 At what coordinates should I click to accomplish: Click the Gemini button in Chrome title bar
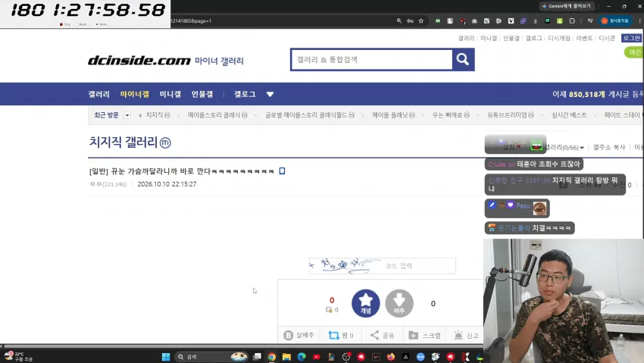tap(566, 6)
